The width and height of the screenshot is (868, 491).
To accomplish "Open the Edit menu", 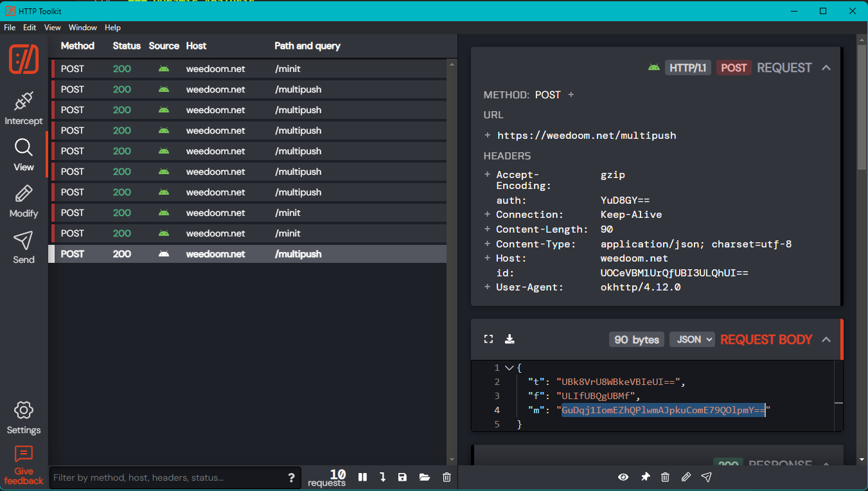I will pos(30,28).
